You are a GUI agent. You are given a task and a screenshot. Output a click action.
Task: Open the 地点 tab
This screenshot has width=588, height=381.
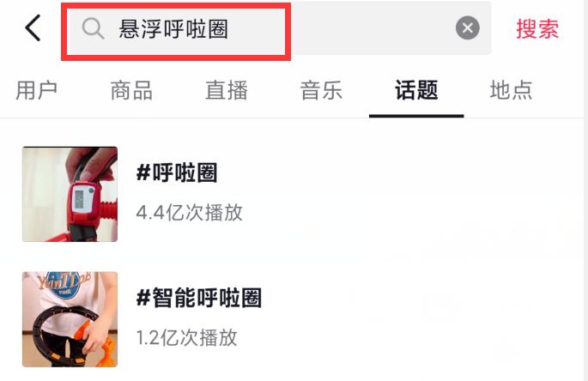pyautogui.click(x=511, y=90)
